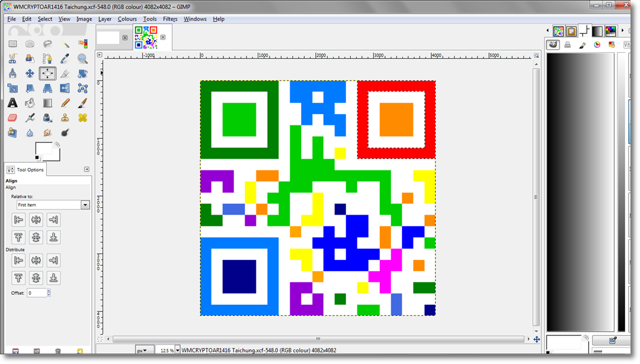Click the highlighted Align tool
Screen dimensions: 640x364
47,73
